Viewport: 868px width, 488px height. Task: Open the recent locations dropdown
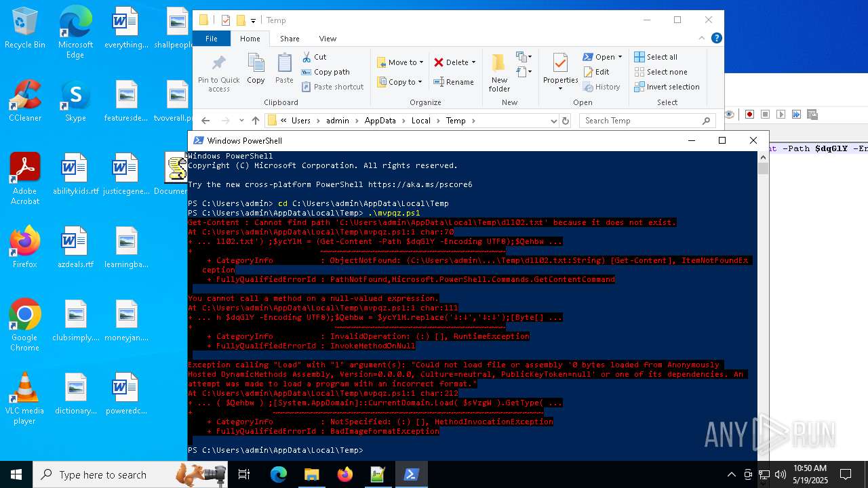pyautogui.click(x=241, y=121)
